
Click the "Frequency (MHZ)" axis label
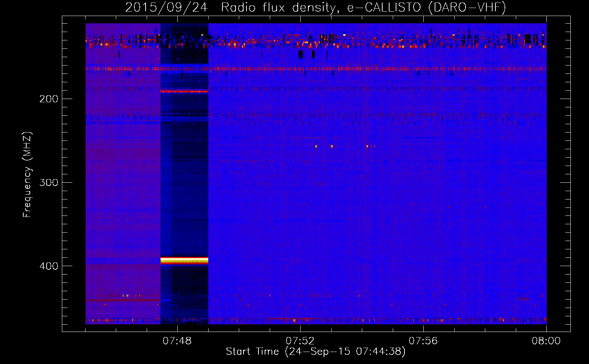pyautogui.click(x=27, y=175)
